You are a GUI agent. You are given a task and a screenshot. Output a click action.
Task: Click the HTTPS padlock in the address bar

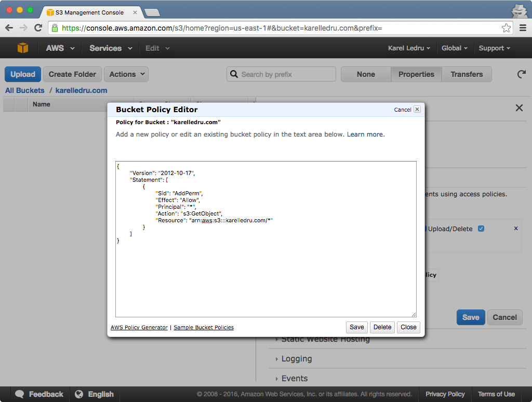tap(54, 28)
